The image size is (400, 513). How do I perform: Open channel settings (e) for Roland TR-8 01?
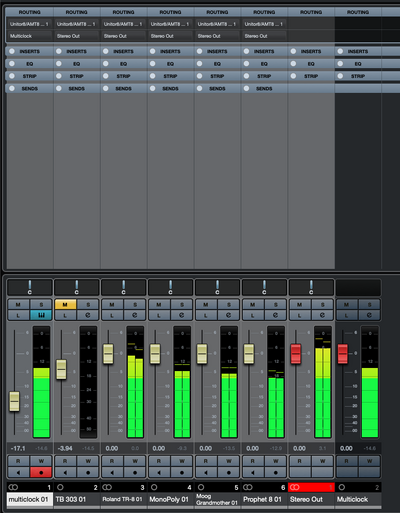[135, 315]
